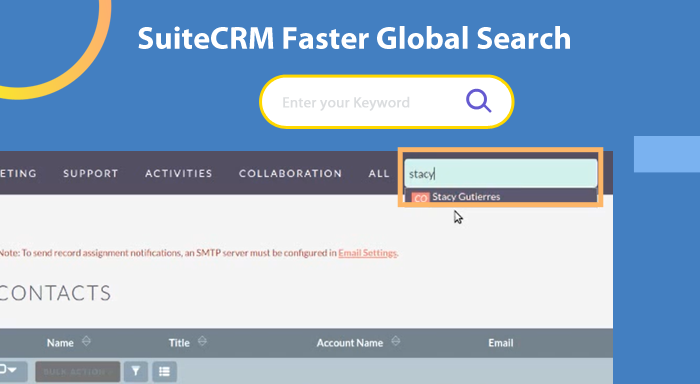
Task: Click the purple magnifier search icon
Action: coord(479,101)
